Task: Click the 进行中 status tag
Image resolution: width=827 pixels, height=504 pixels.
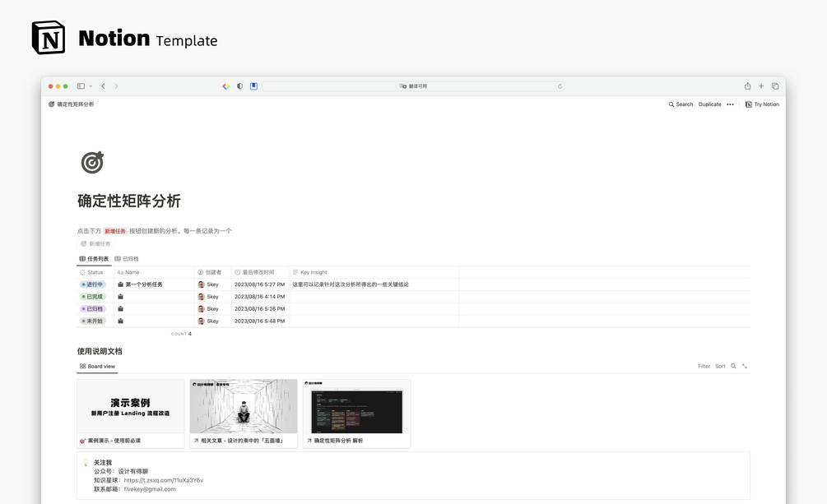Action: point(92,284)
